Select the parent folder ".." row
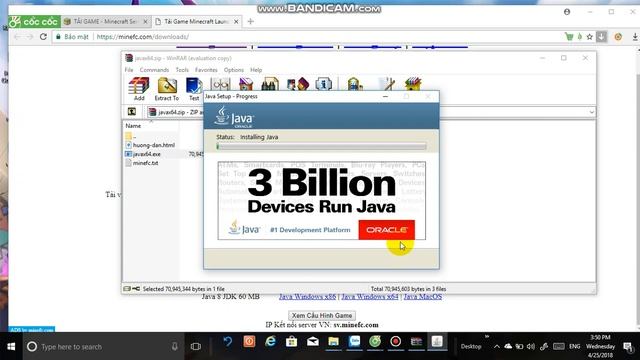Viewport: 640px width, 360px height. (131, 136)
